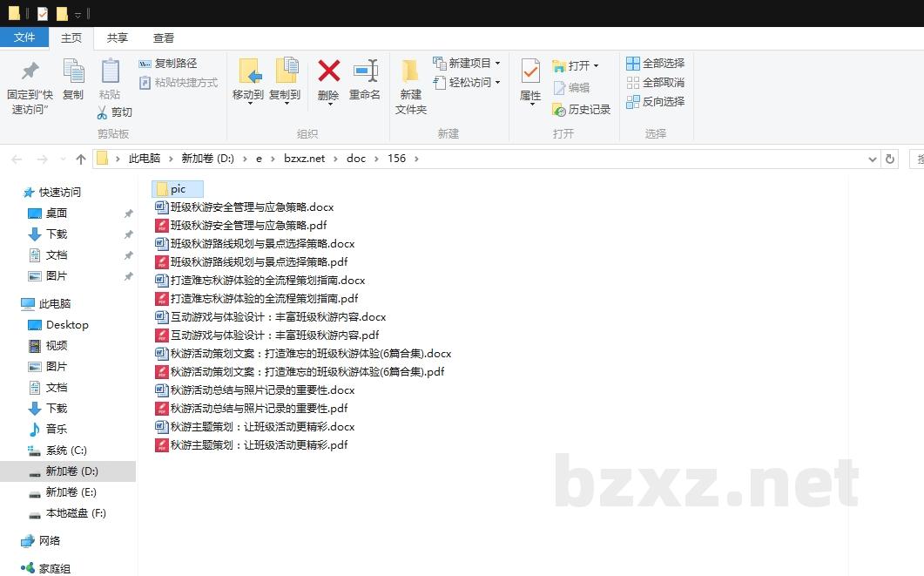This screenshot has width=924, height=576.
Task: Click Invert Selection (反向选择) button
Action: 655,102
